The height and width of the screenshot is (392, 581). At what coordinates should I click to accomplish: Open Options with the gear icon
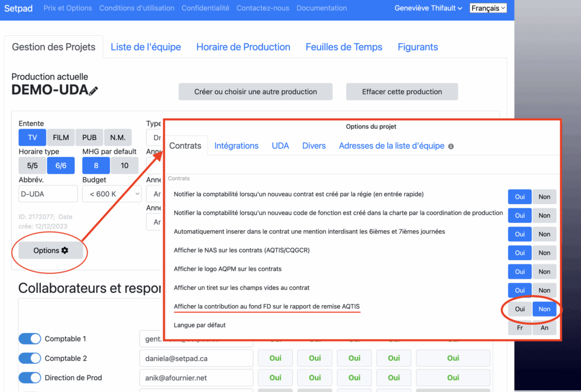tap(51, 250)
